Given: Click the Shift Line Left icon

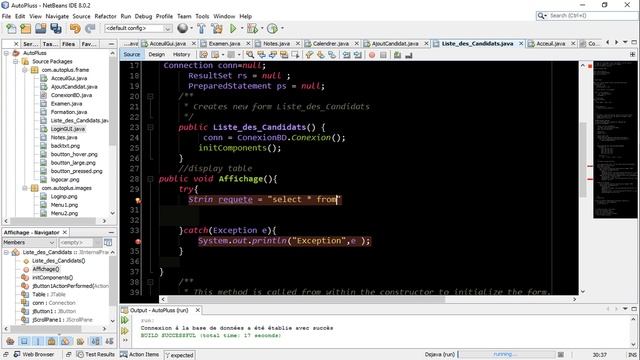Looking at the screenshot, I should 347,55.
